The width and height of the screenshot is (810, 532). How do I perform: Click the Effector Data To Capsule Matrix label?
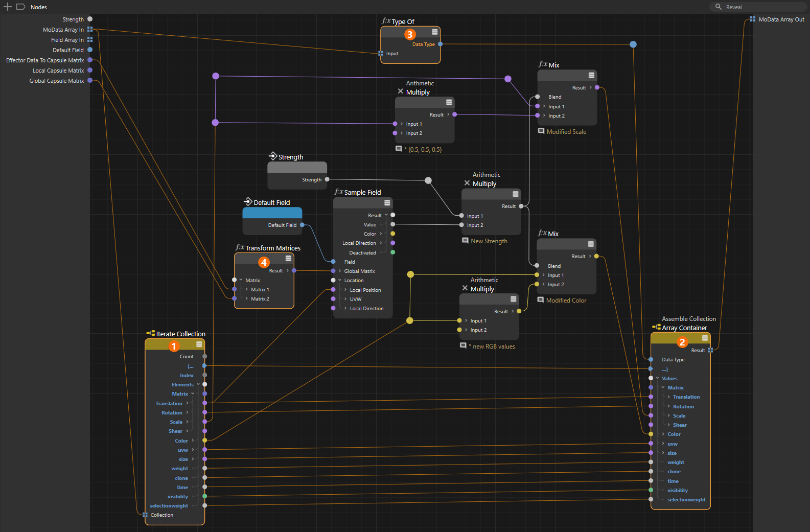(x=45, y=60)
